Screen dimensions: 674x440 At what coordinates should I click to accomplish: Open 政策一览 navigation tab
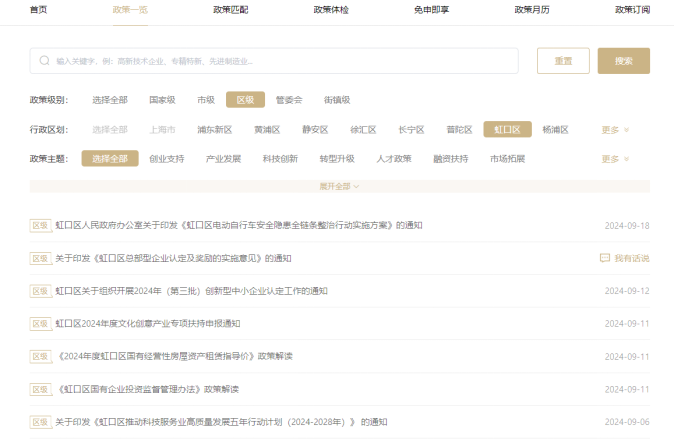130,9
